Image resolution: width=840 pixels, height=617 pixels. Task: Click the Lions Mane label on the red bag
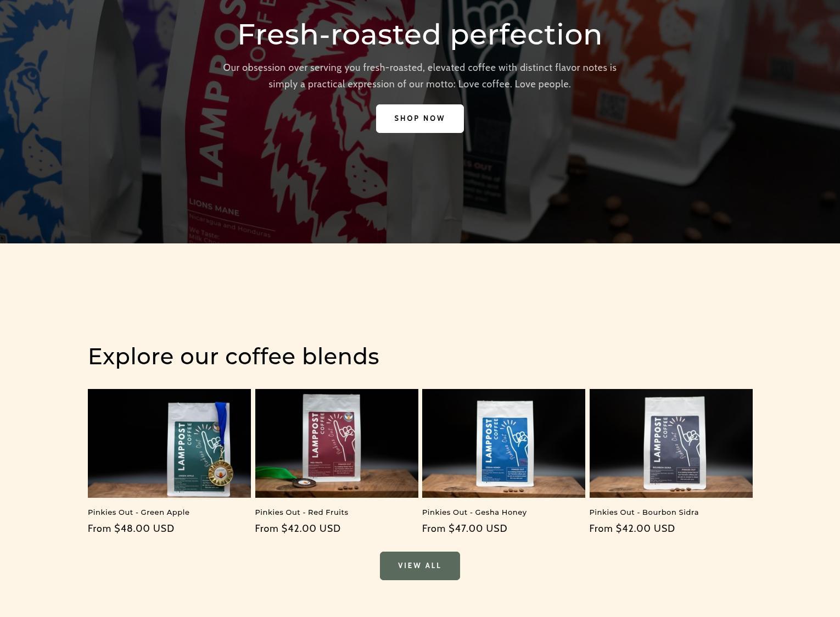point(214,208)
